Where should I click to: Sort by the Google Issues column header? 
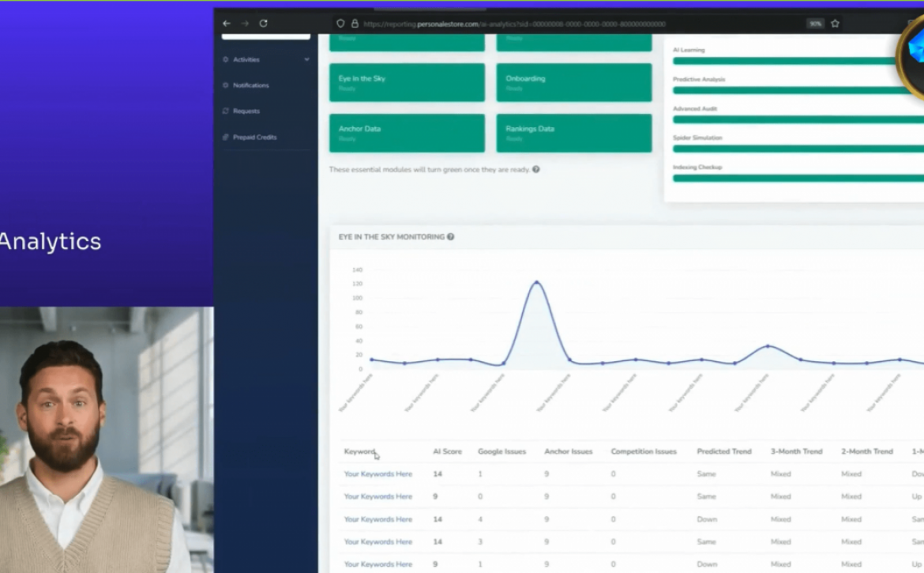coord(501,451)
